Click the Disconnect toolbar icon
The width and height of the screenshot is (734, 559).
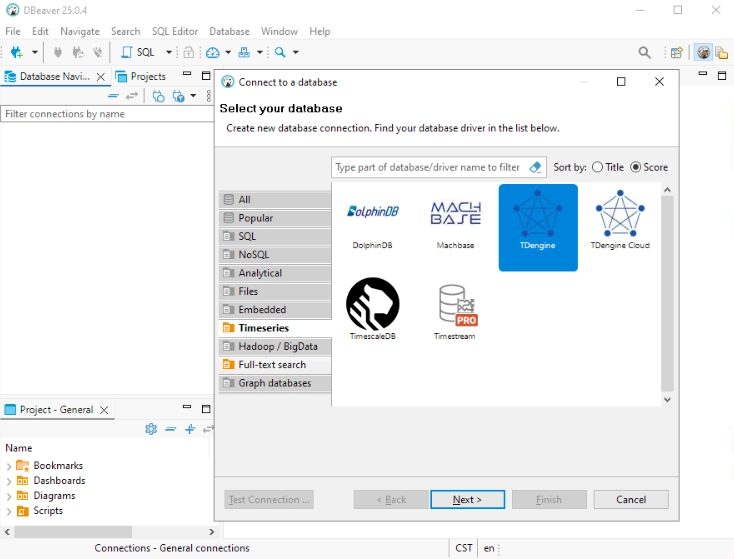(97, 52)
